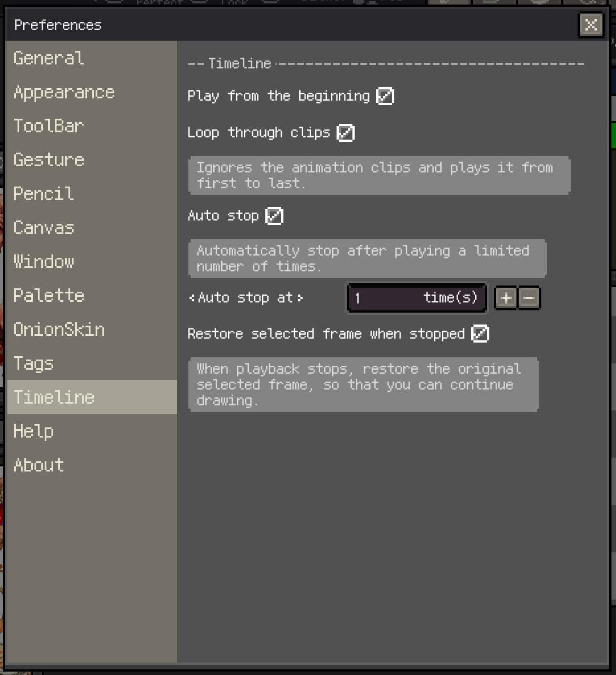Image resolution: width=616 pixels, height=675 pixels.
Task: Click the time(s) value input field
Action: point(416,298)
